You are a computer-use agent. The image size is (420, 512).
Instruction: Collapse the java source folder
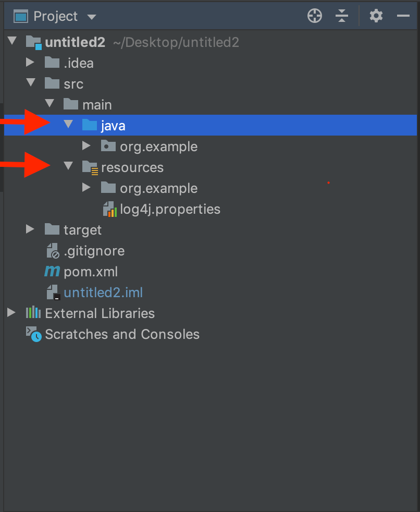(68, 125)
